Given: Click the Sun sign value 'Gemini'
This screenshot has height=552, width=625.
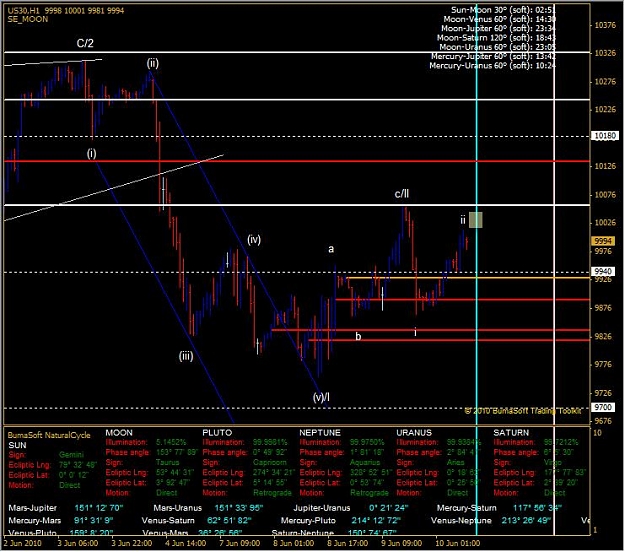Looking at the screenshot, I should tap(71, 455).
